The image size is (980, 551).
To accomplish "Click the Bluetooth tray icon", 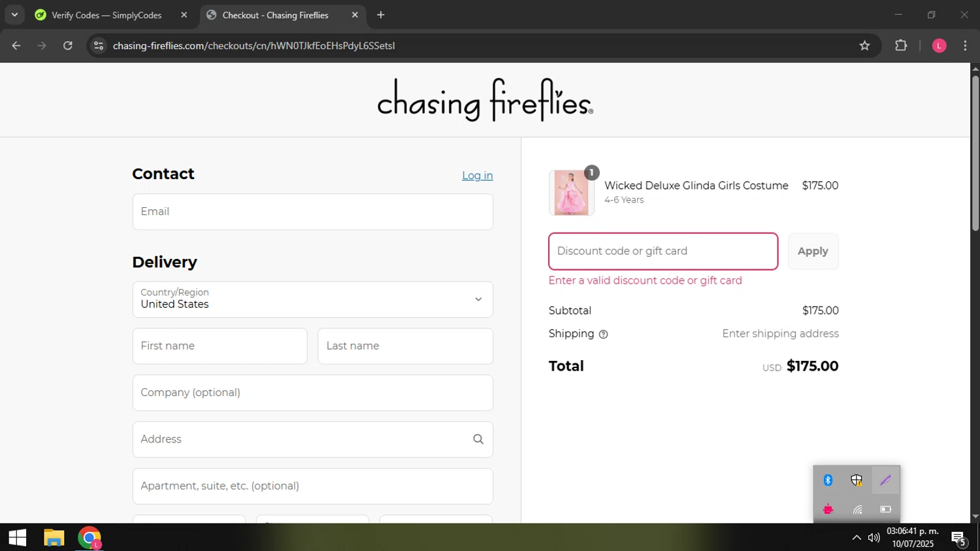I will coord(828,480).
